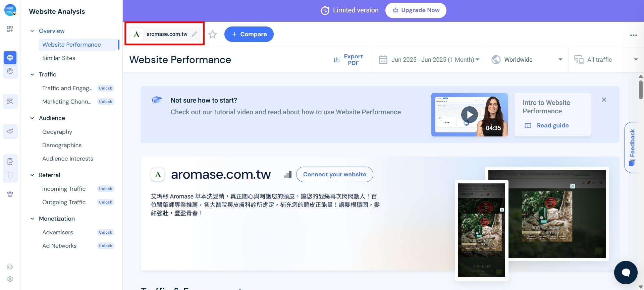The image size is (644, 290).
Task: Click the Export PDF button label
Action: click(353, 60)
